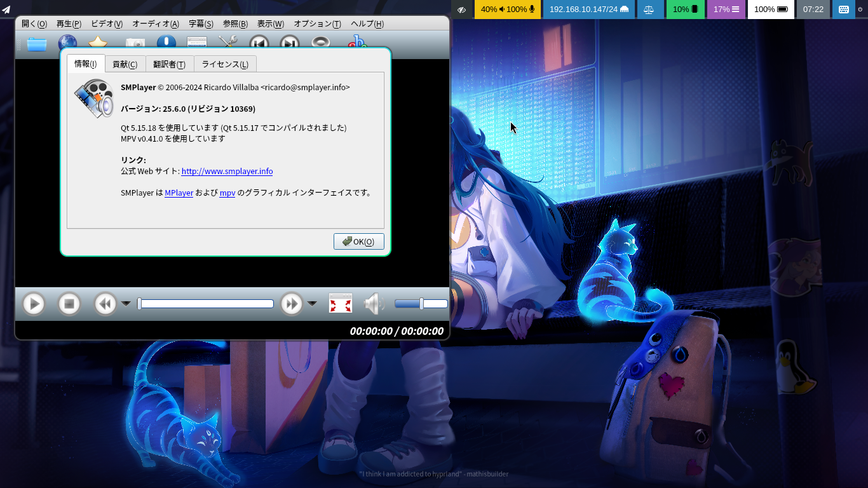Select the 情報(I) tab

coord(86,64)
